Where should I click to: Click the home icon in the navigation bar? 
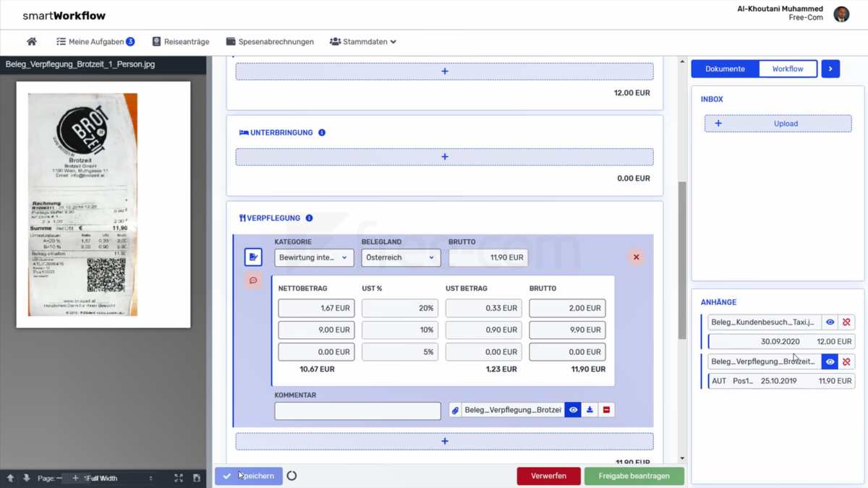coord(31,41)
